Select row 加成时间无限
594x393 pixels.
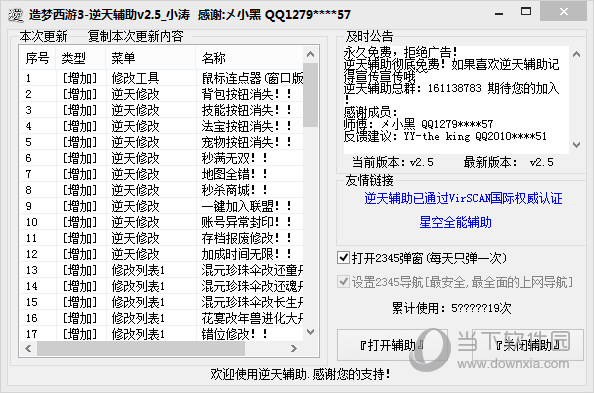click(161, 254)
